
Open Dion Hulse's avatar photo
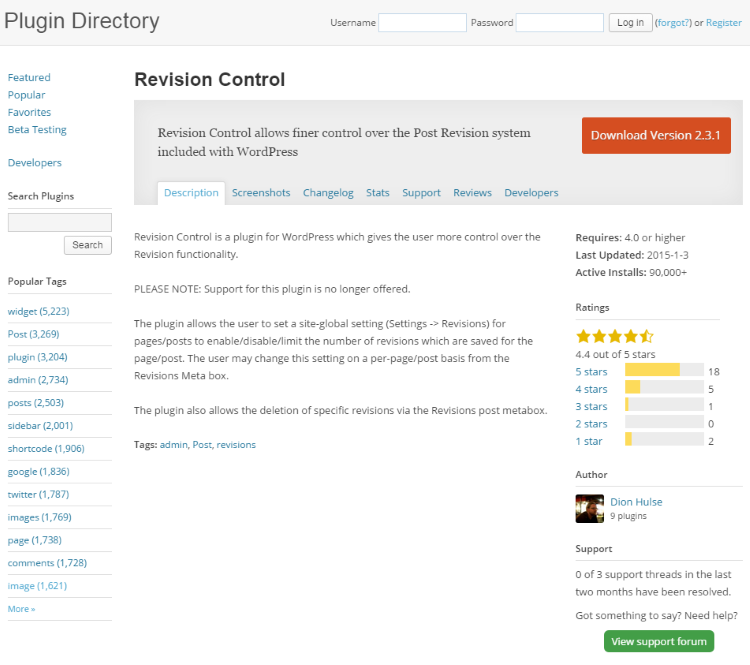[x=589, y=509]
